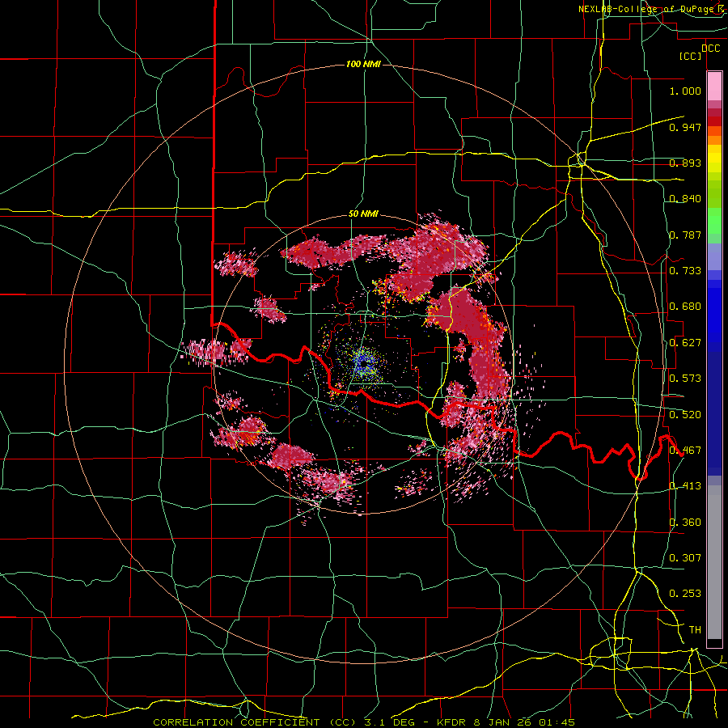Viewport: 728px width, 728px height.
Task: Pick the orange swatch below 0.947
Action: [714, 140]
